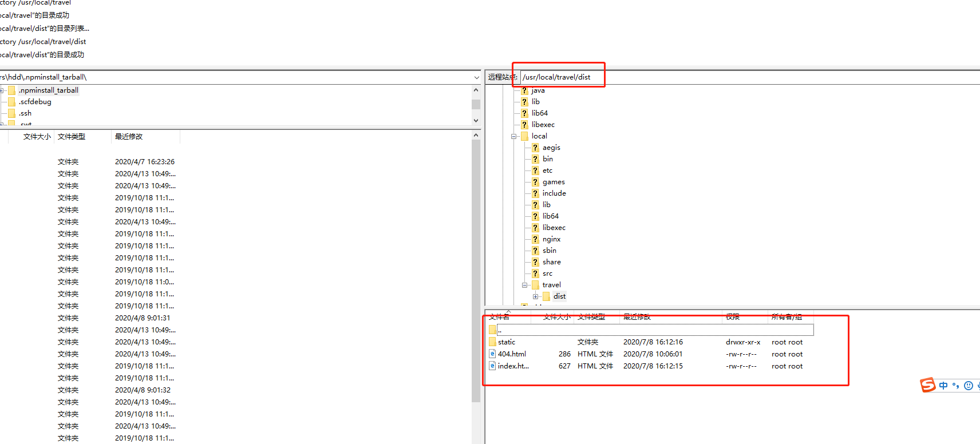980x444 pixels.
Task: Click the static folder icon in file list
Action: [492, 342]
